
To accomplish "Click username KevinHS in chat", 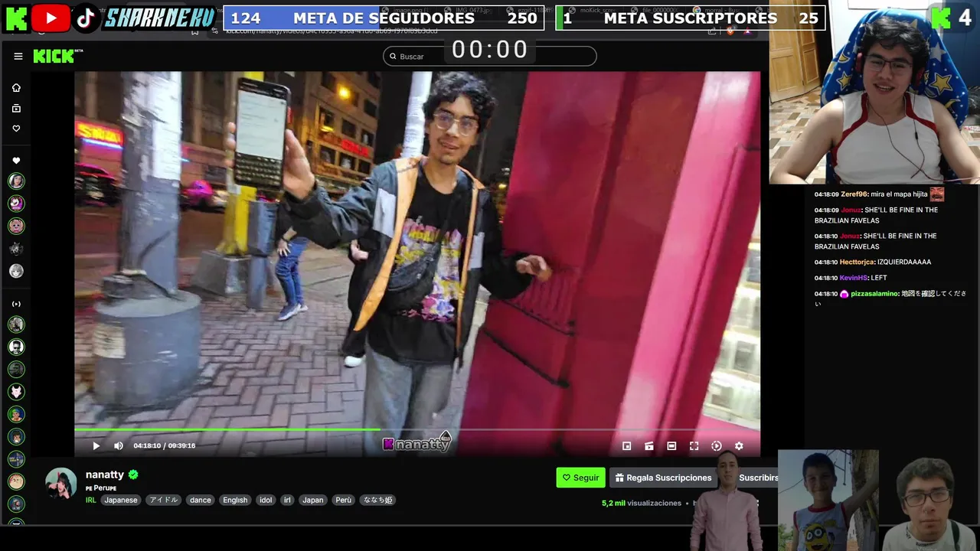I will tap(854, 278).
